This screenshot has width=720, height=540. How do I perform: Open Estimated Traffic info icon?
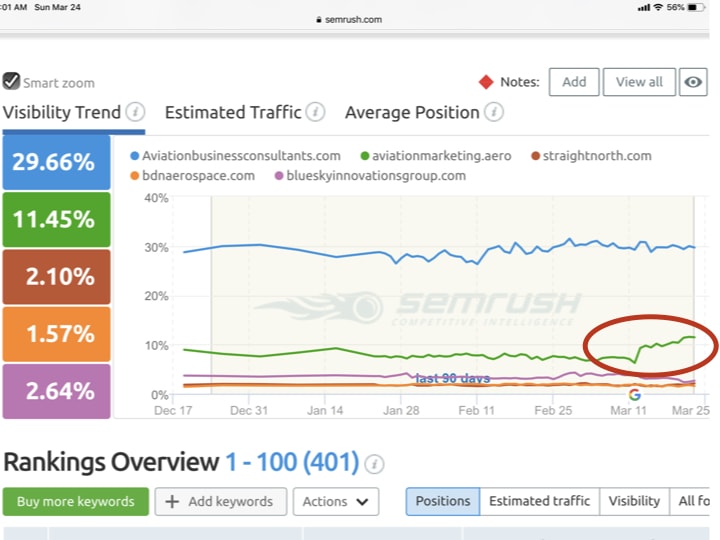315,112
